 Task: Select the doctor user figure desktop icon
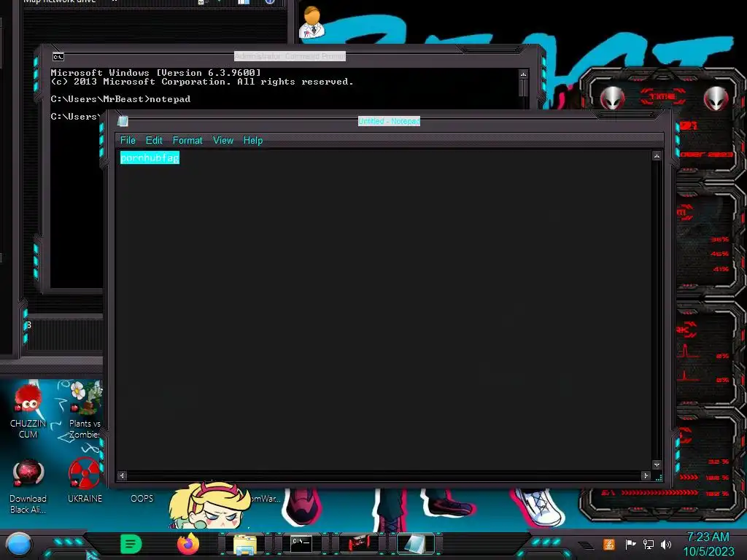click(x=312, y=23)
